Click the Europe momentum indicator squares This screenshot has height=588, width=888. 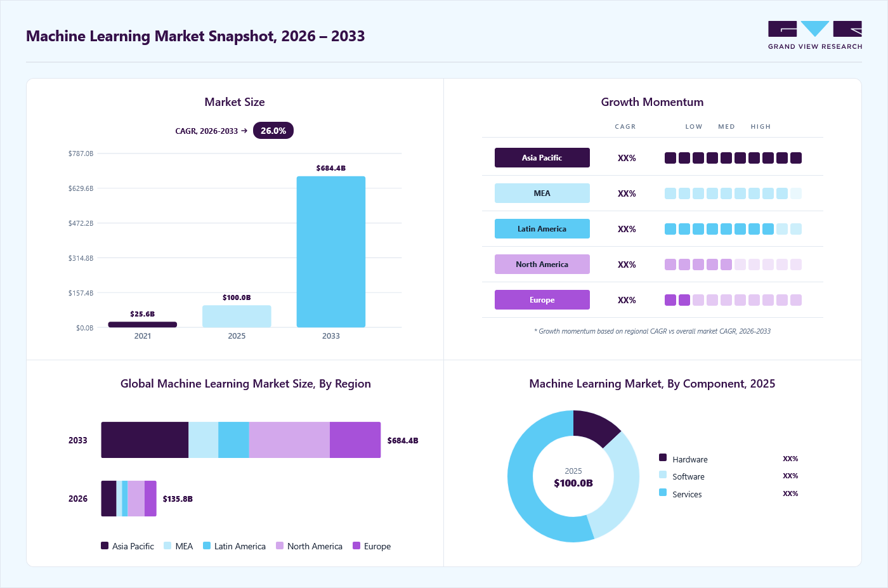[733, 300]
